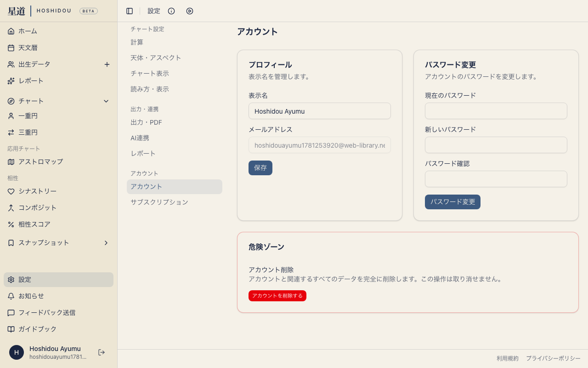
Task: Click the calendar icon beside 天文暦
Action: 11,48
